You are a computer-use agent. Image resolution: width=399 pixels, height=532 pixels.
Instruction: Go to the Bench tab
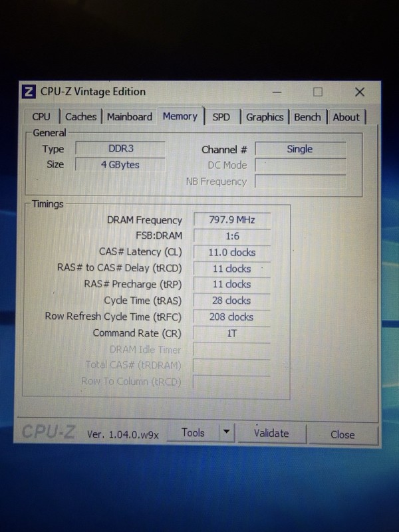pos(307,117)
